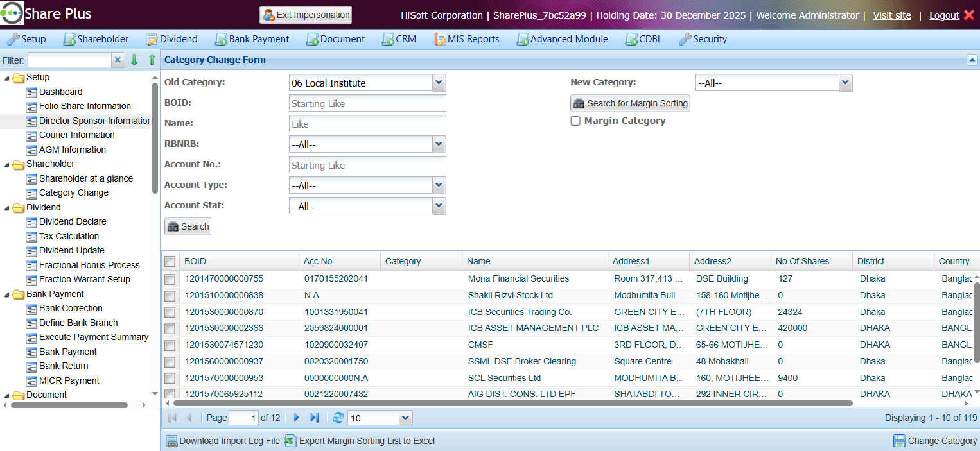The width and height of the screenshot is (980, 451).
Task: Toggle the Margin Category checkbox
Action: (x=575, y=121)
